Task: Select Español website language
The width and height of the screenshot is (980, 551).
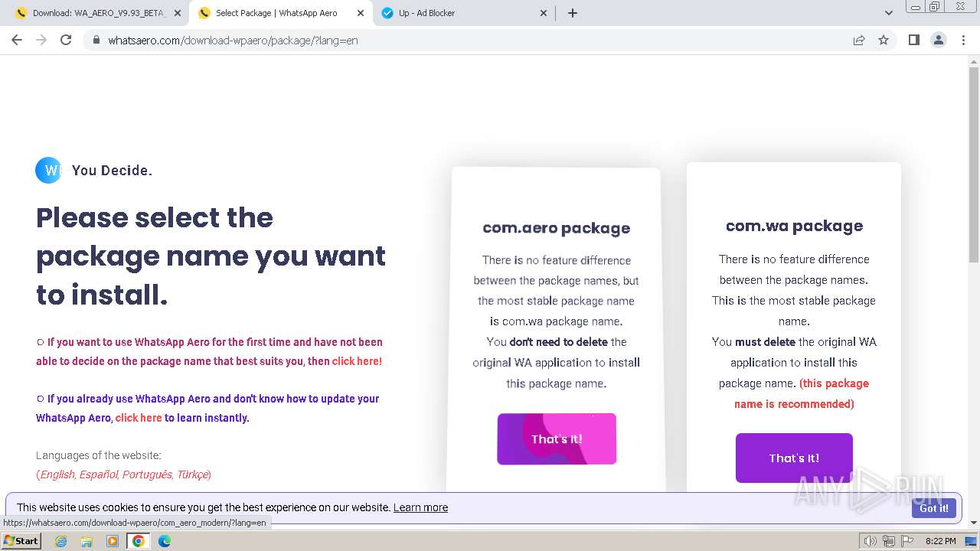Action: point(99,474)
